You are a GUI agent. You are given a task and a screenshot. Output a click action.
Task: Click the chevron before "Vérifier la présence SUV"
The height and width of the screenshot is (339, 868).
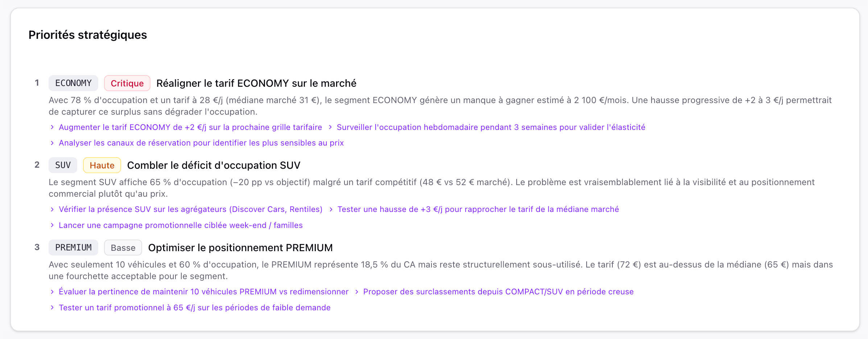point(52,209)
